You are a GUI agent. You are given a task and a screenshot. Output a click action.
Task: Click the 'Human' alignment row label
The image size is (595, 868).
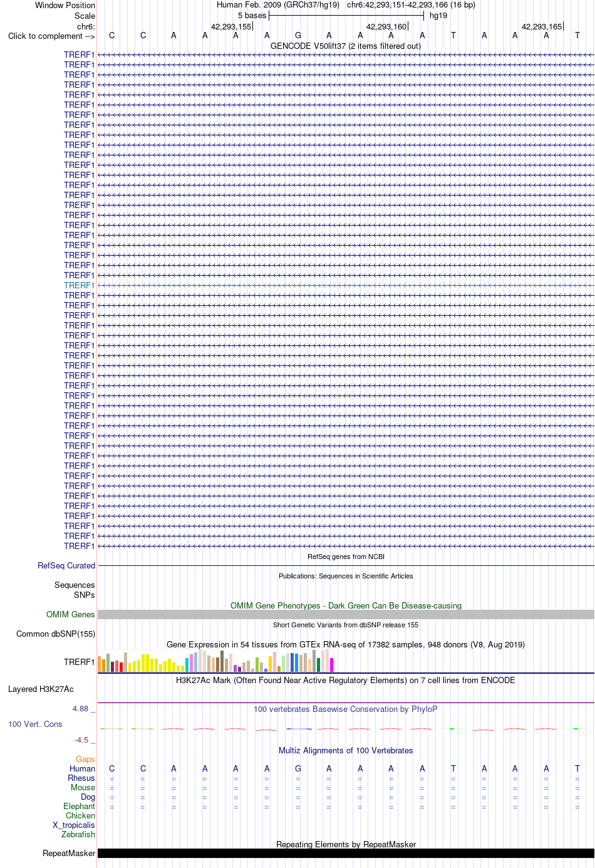[82, 768]
